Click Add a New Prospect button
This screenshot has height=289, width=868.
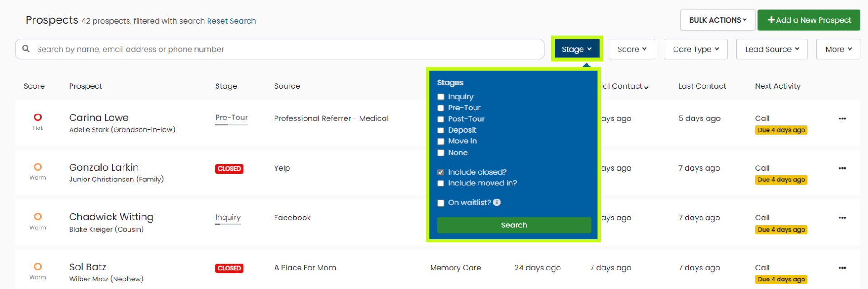coord(809,20)
